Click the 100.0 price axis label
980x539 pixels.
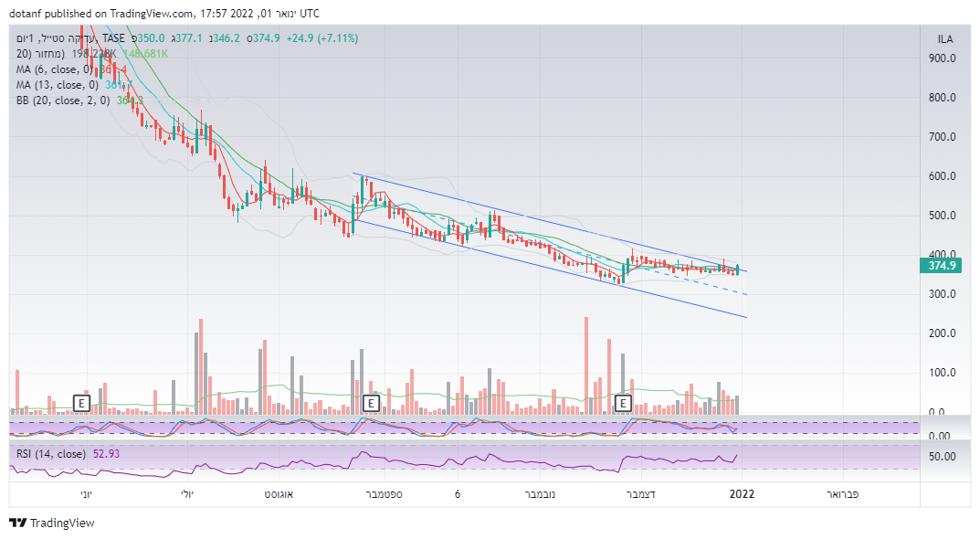(942, 373)
